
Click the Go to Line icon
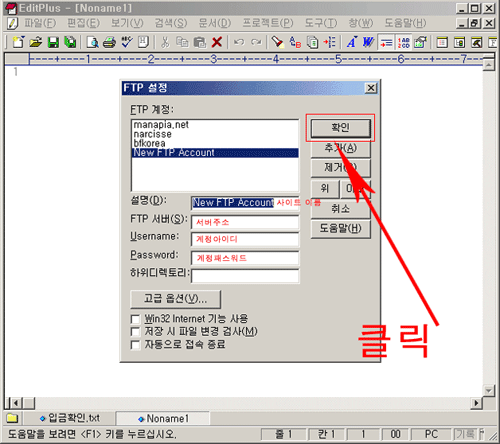[329, 42]
